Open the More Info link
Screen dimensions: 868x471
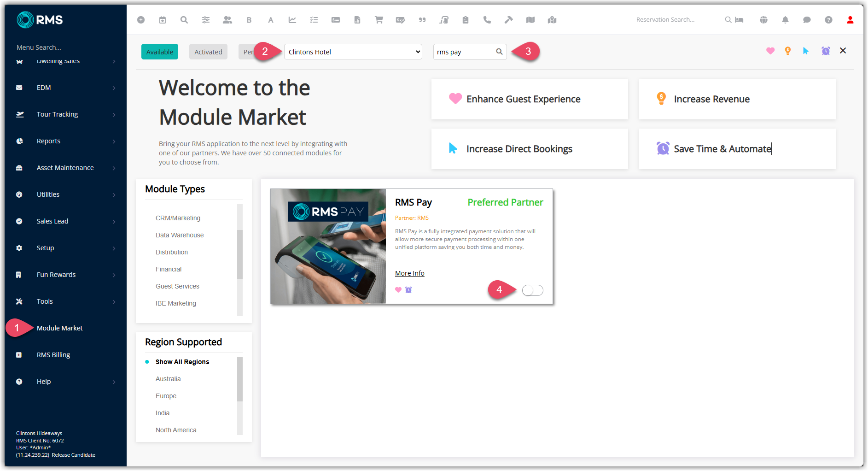tap(410, 273)
